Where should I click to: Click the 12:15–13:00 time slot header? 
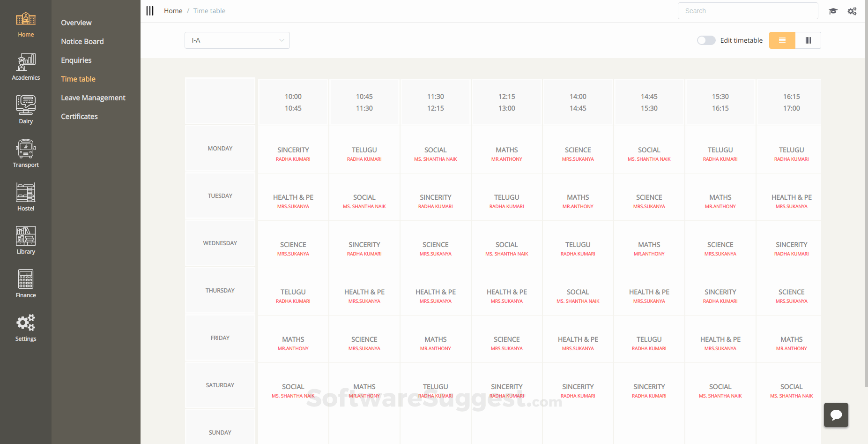(x=507, y=102)
